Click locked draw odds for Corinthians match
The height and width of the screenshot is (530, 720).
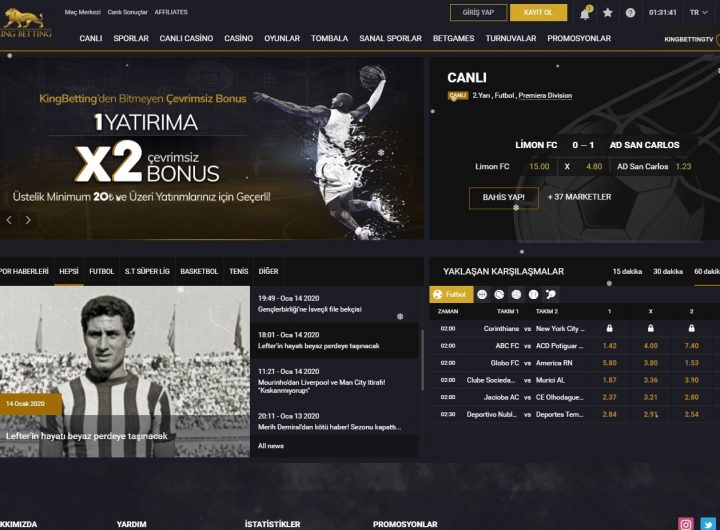(x=651, y=328)
